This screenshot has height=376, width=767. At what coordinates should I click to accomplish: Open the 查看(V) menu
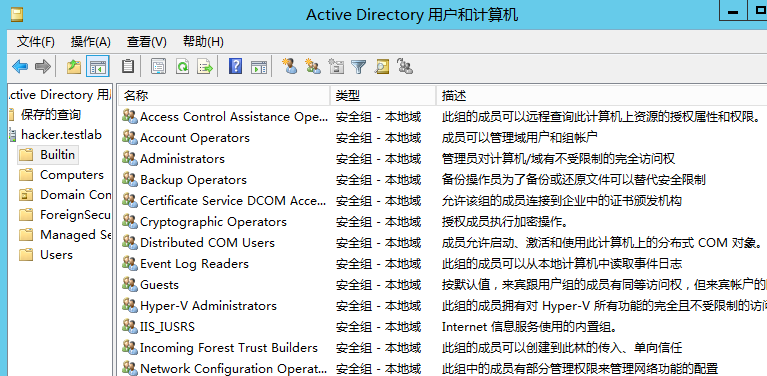[147, 42]
